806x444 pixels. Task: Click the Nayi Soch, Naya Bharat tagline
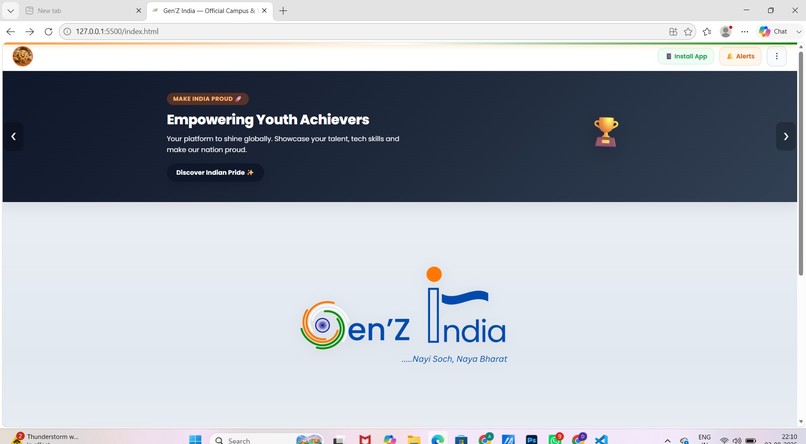coord(454,359)
